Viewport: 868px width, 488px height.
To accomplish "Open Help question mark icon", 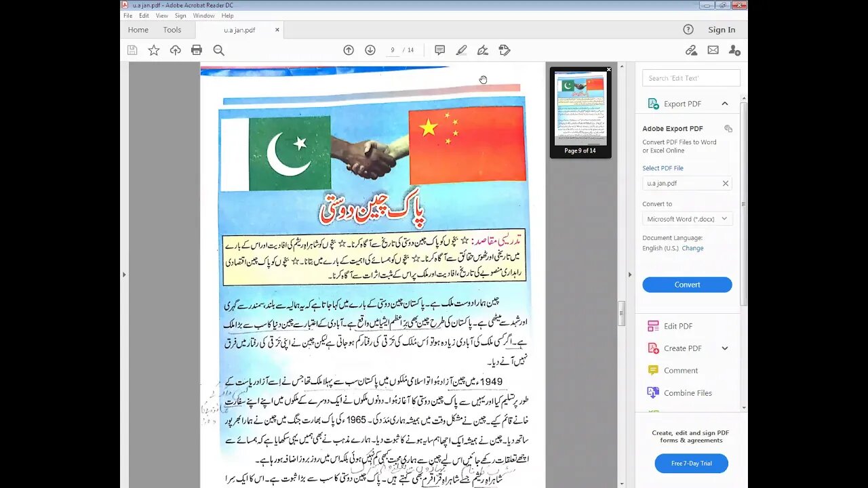I will [688, 29].
